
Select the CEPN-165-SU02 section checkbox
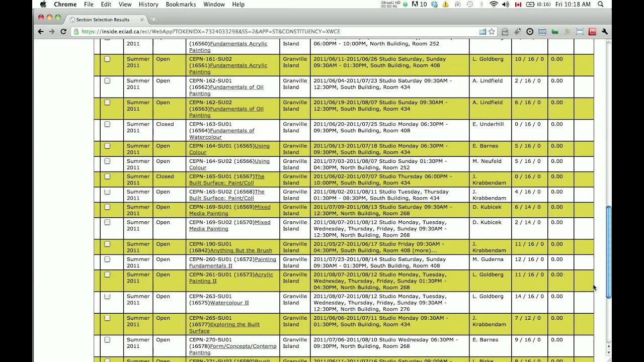click(x=107, y=192)
